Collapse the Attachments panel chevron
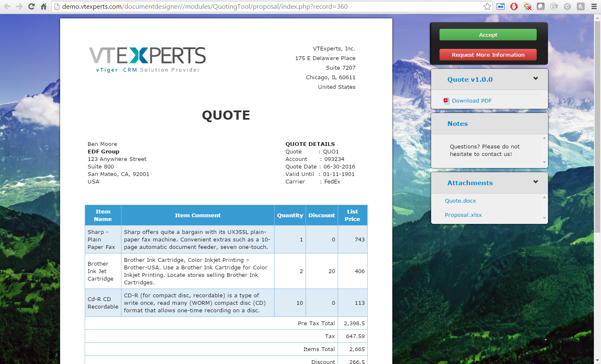The image size is (601, 364). 535,182
